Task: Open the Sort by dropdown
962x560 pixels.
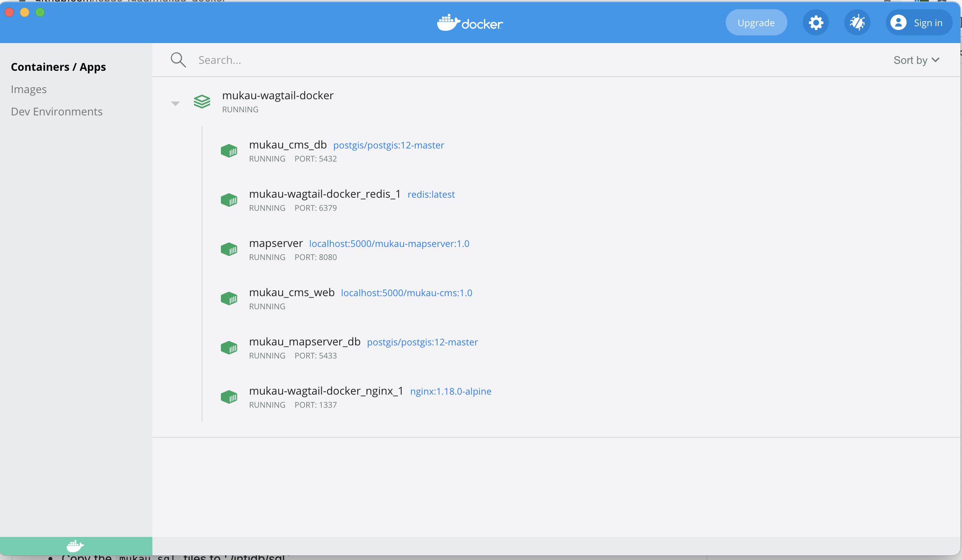Action: (x=916, y=60)
